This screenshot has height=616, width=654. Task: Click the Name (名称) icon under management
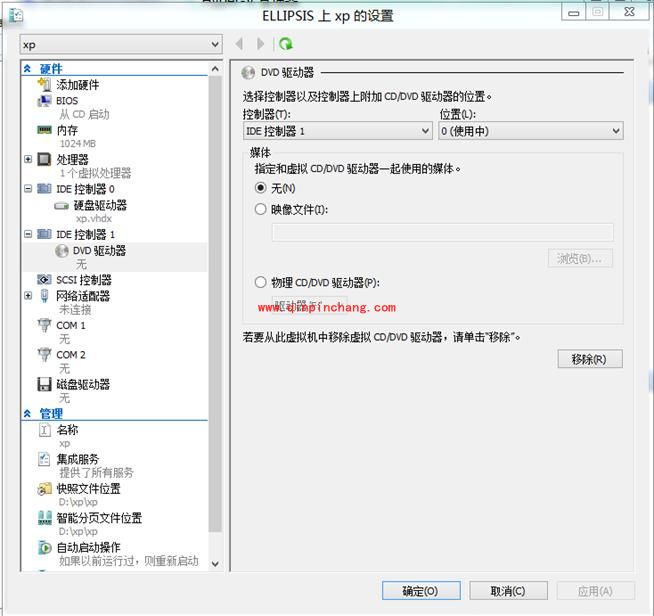click(x=44, y=430)
